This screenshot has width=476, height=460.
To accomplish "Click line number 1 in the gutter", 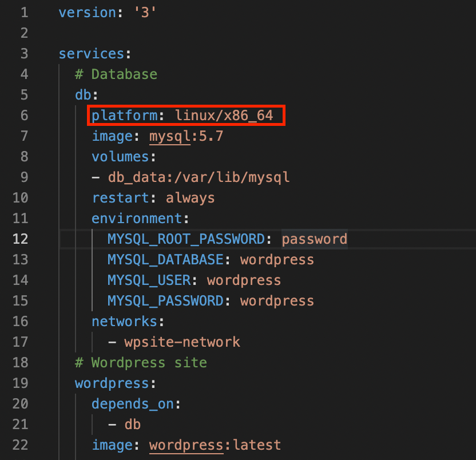I will pos(25,13).
